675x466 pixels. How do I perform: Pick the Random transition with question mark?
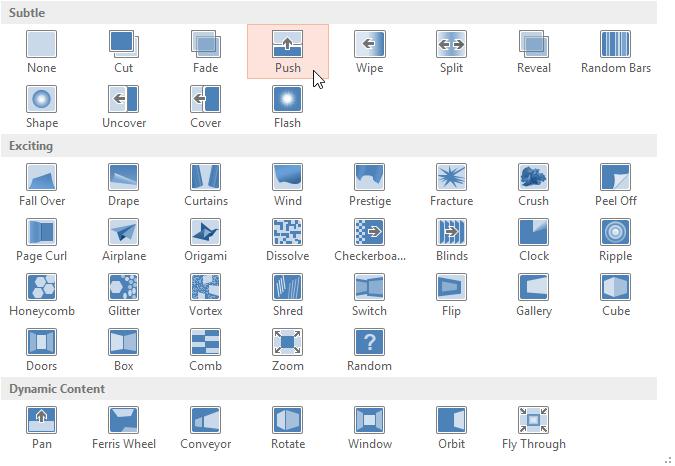pos(369,350)
